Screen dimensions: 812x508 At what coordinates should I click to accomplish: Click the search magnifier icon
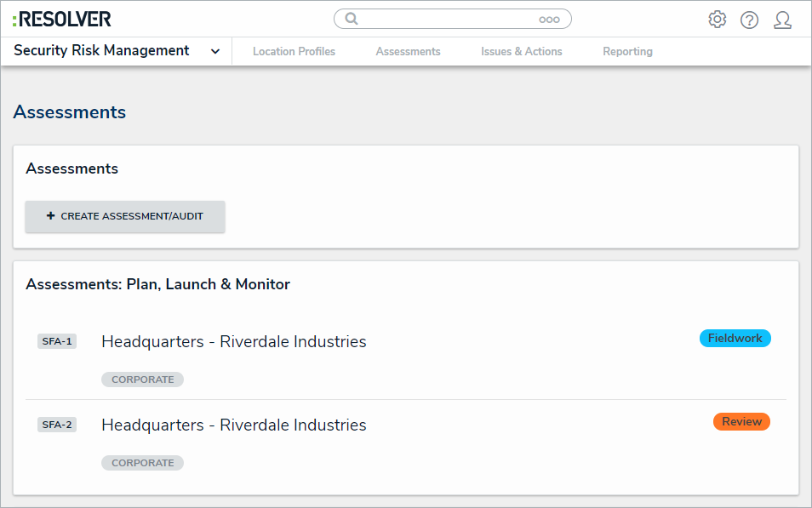point(352,19)
